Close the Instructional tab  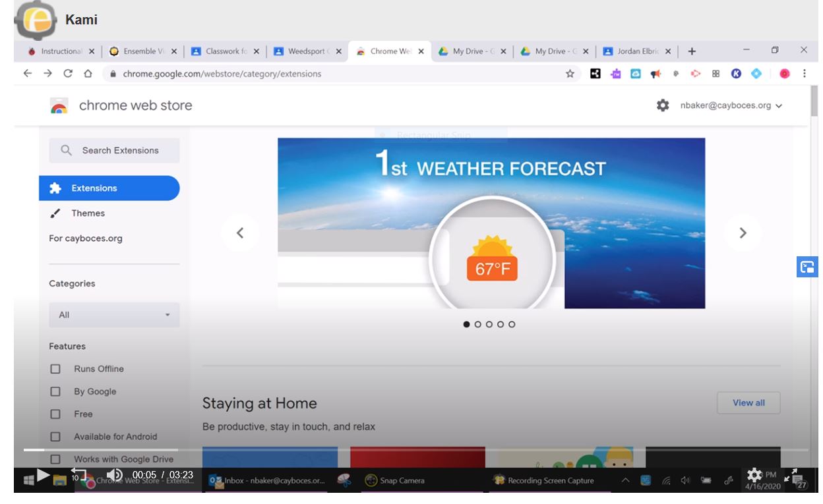coord(91,51)
